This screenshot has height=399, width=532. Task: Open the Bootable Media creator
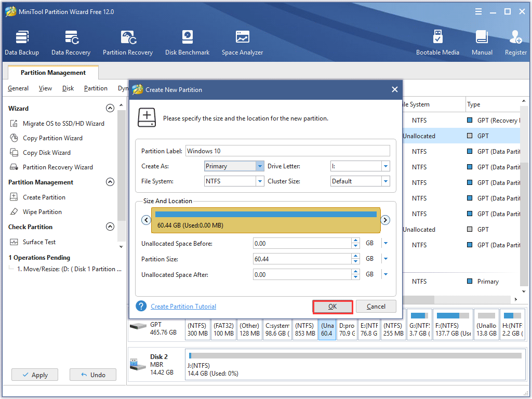pyautogui.click(x=438, y=42)
